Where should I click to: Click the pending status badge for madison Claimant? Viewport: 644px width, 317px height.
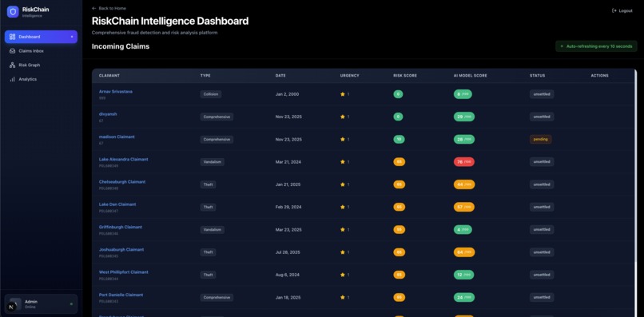[x=540, y=139]
